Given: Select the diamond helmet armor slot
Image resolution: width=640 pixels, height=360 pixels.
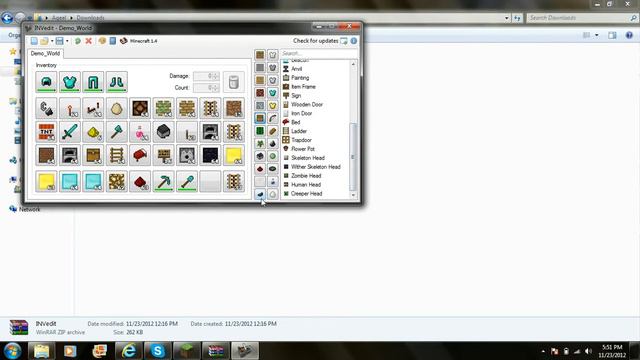Looking at the screenshot, I should coord(46,82).
